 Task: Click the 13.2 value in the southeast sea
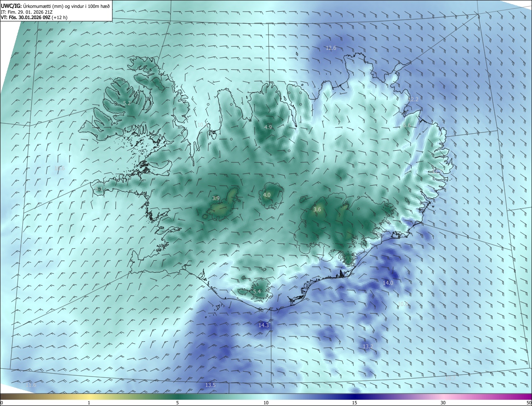coord(367,346)
